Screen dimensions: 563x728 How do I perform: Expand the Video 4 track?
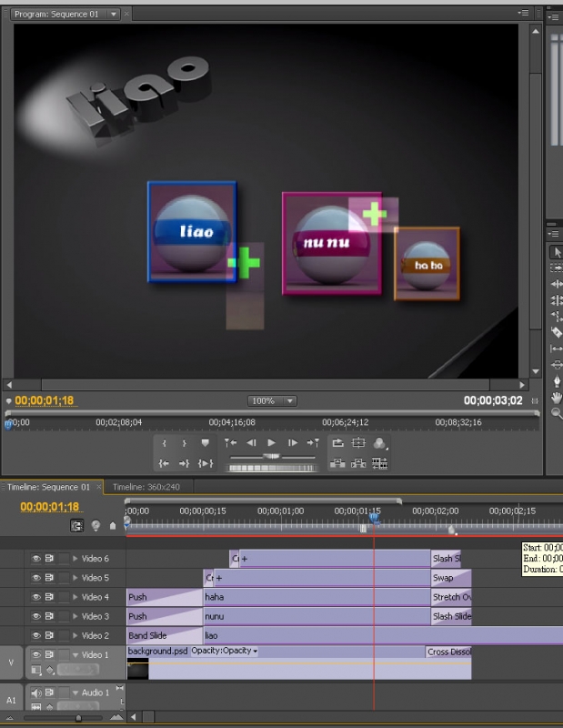click(75, 597)
